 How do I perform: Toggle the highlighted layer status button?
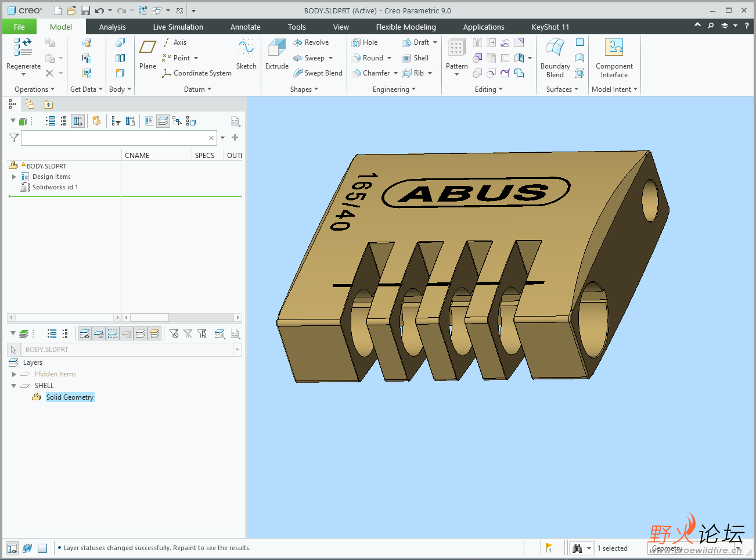pyautogui.click(x=154, y=333)
